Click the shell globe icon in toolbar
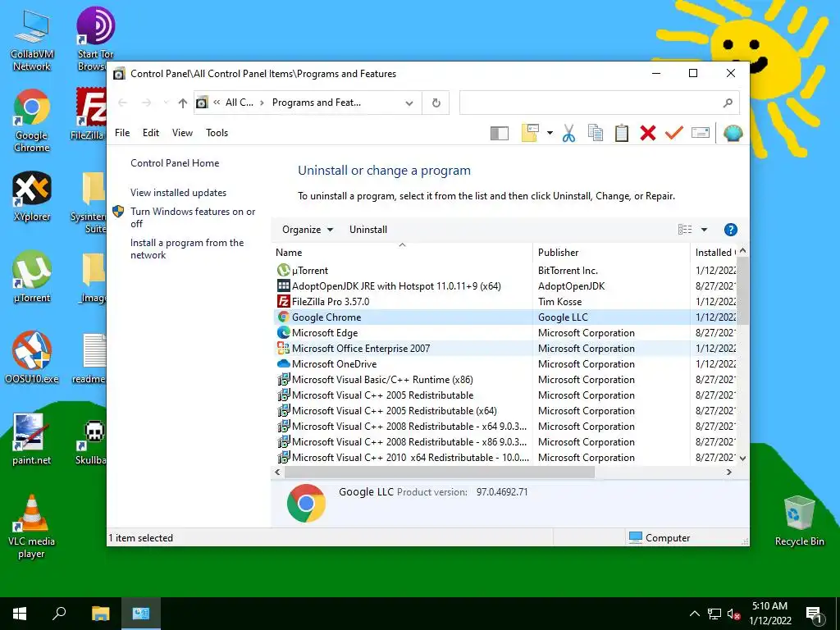 (733, 133)
